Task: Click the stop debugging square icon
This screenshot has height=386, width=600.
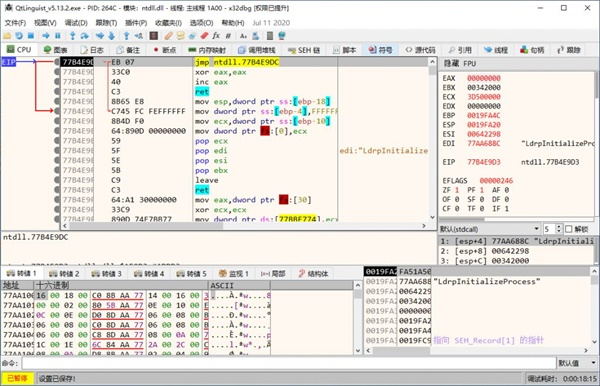Action: [x=31, y=36]
